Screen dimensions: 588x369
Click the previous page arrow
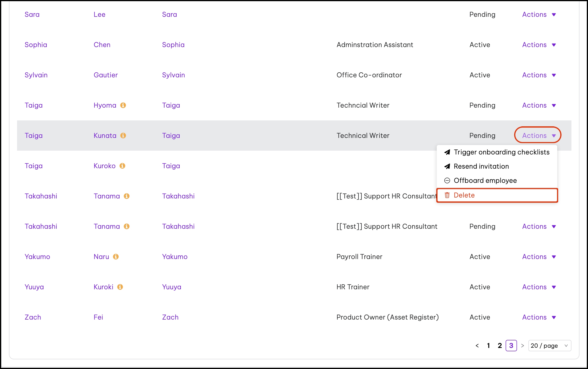click(477, 346)
